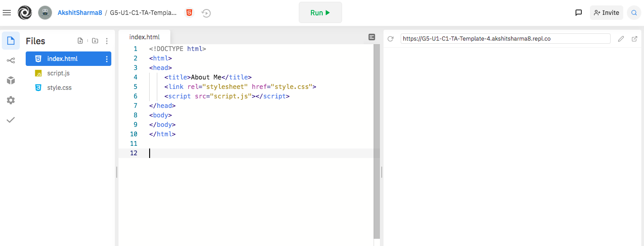Open Files panel three-dot menu

[x=107, y=41]
